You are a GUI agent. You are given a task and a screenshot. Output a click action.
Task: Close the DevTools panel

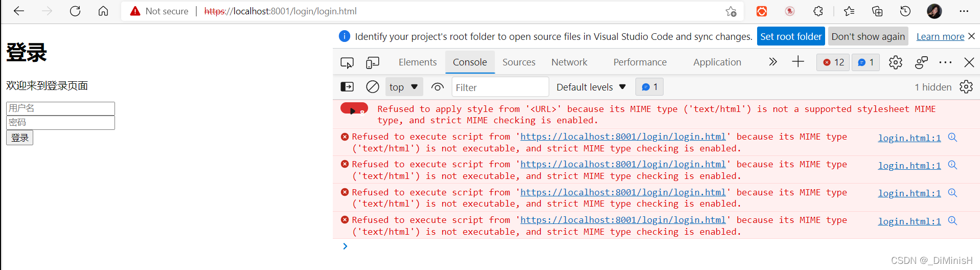point(969,62)
